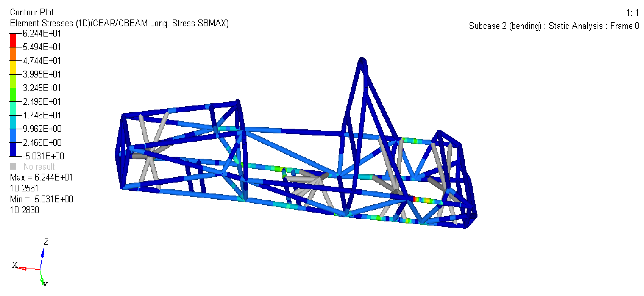Click the orange legend color band
This screenshot has width=644, height=296.
point(13,54)
